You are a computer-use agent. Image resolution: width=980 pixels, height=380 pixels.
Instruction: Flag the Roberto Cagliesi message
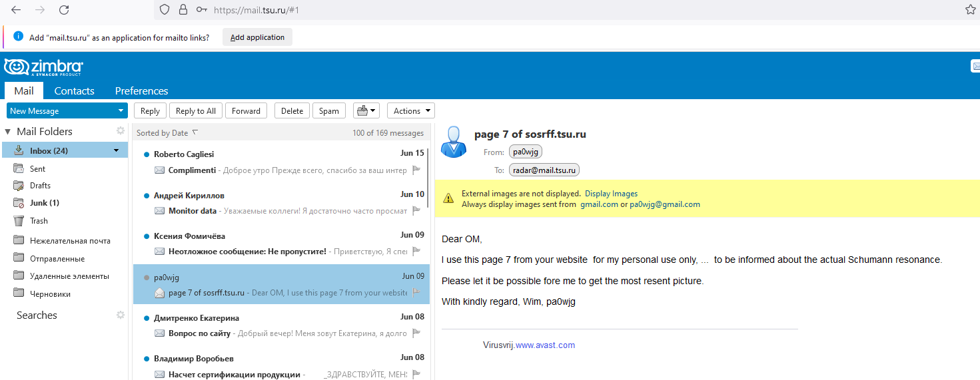416,170
